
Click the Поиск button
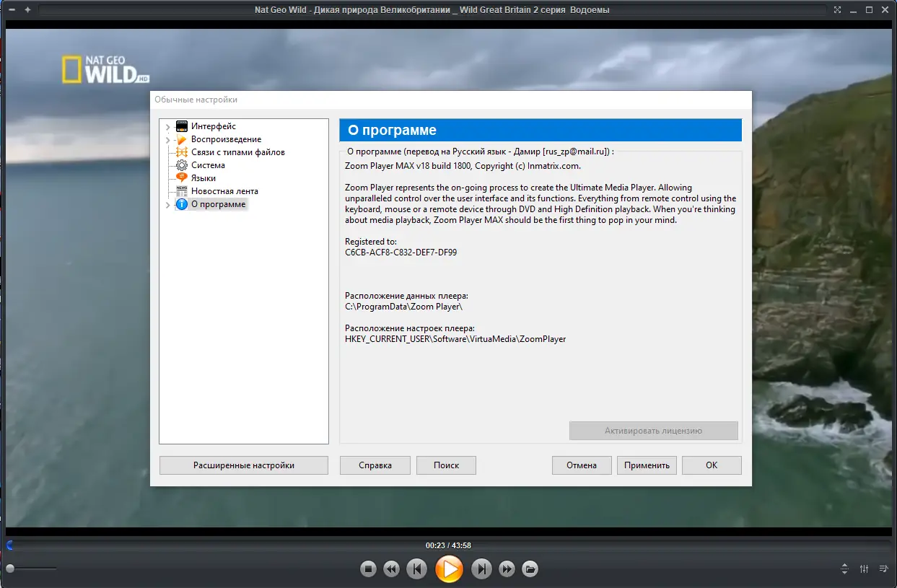coord(446,465)
